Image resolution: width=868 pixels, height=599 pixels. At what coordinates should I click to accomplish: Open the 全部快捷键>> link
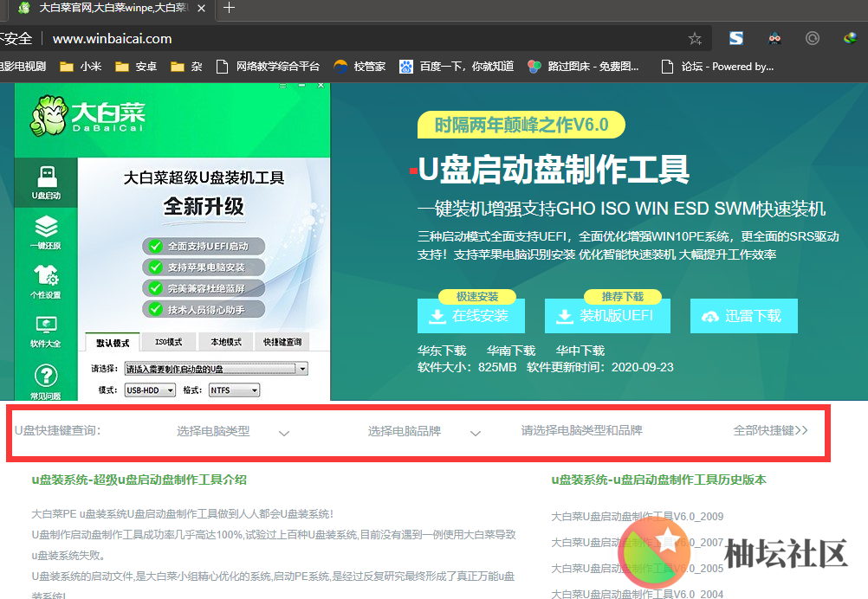click(x=771, y=430)
